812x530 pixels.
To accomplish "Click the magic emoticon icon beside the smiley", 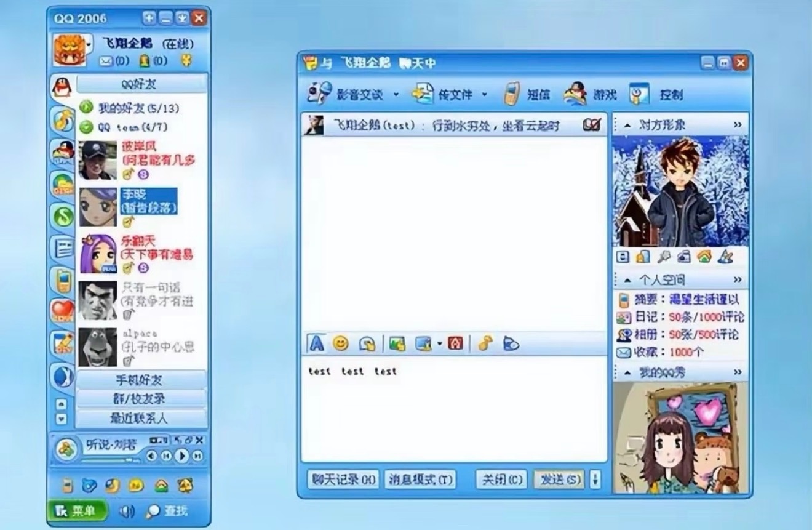I will coord(367,343).
